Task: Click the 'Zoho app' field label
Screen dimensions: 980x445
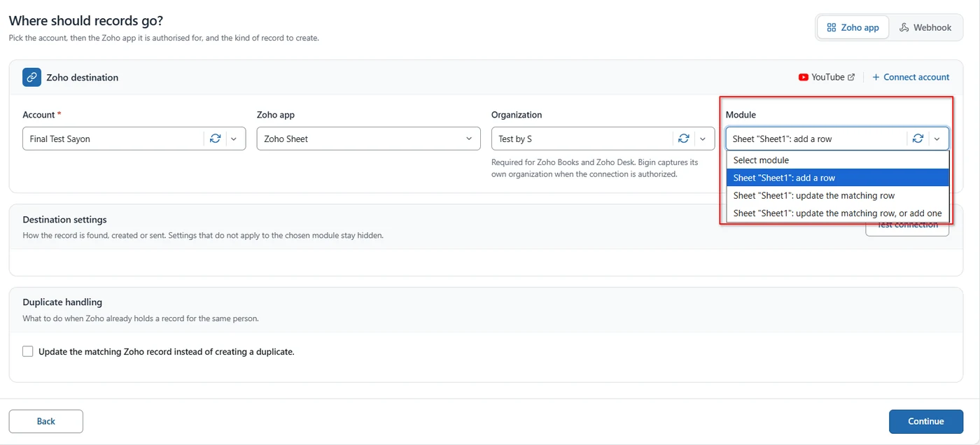Action: click(276, 115)
